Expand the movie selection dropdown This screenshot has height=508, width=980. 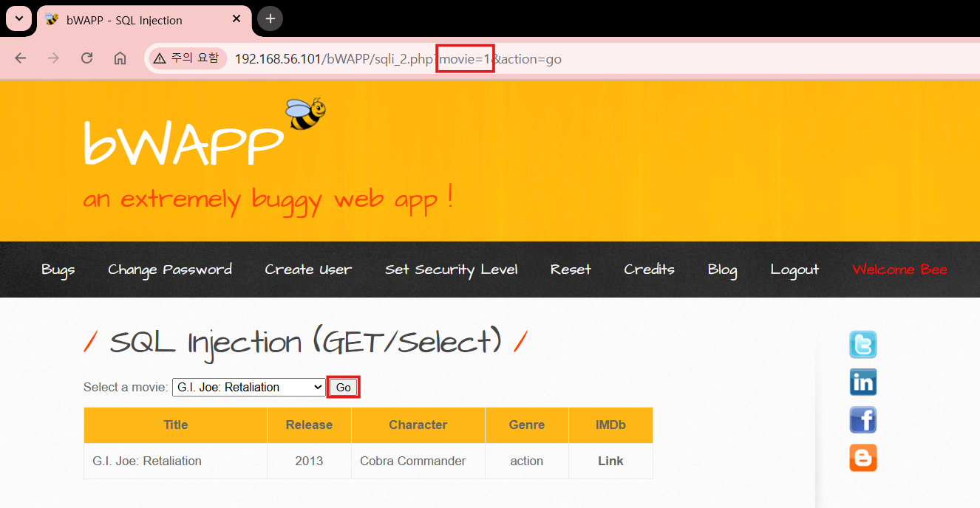point(248,387)
